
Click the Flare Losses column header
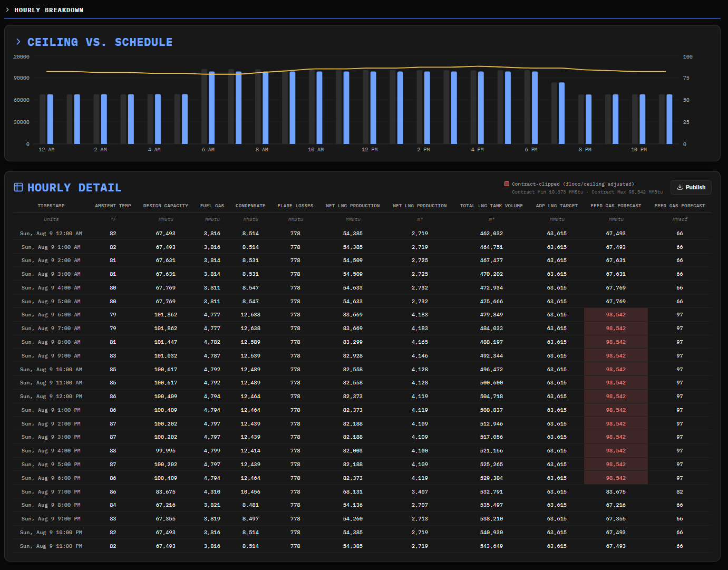(295, 206)
